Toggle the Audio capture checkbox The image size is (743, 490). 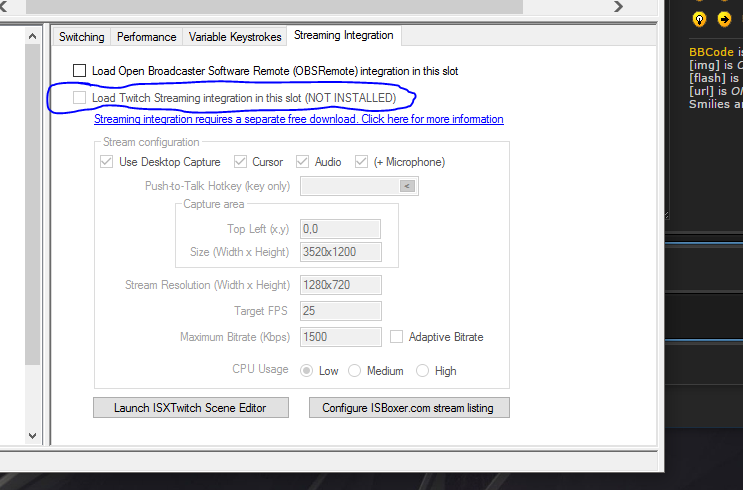coord(302,162)
